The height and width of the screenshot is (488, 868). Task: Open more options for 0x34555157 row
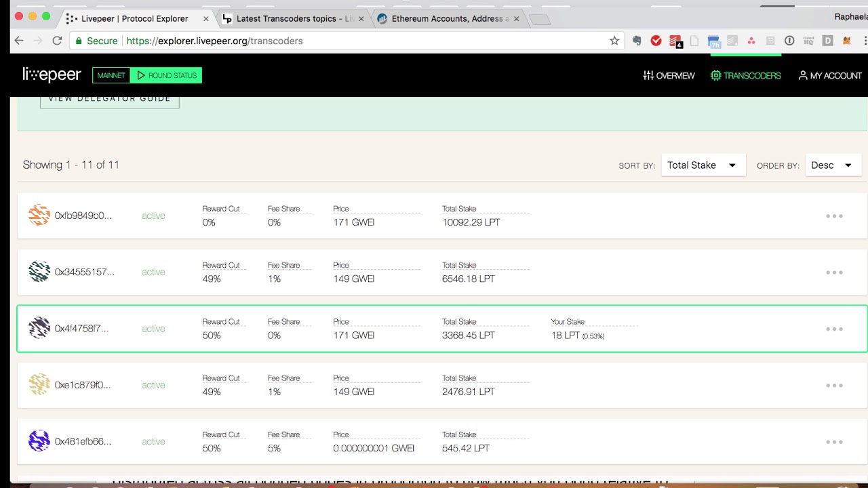coord(834,272)
